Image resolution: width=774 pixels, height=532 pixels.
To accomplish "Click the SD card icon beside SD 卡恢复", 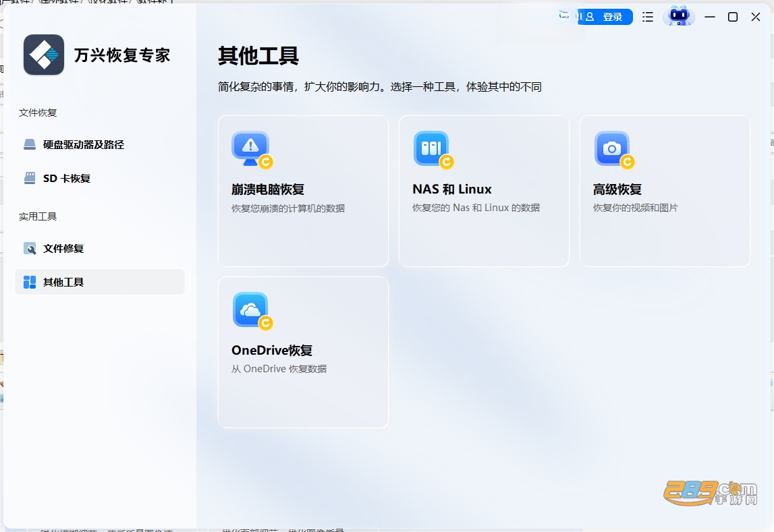I will click(x=30, y=178).
